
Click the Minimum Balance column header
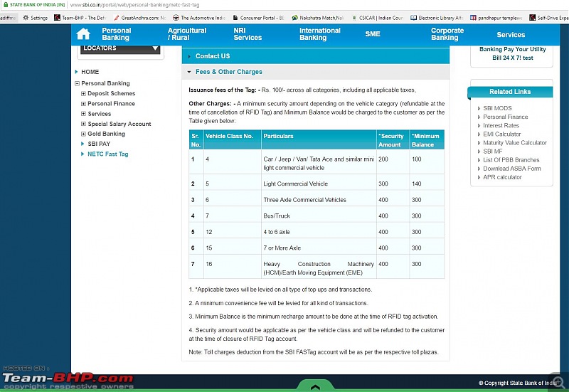[427, 139]
